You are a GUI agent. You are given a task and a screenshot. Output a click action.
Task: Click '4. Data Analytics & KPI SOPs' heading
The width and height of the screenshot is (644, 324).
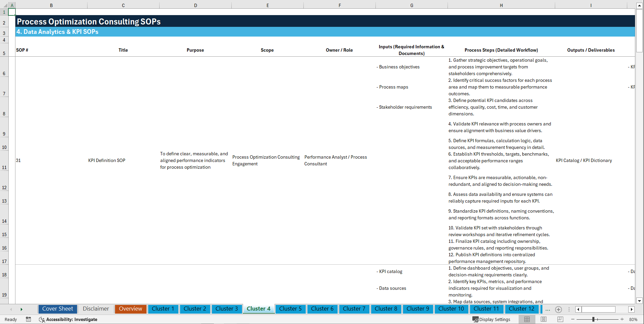pos(57,32)
